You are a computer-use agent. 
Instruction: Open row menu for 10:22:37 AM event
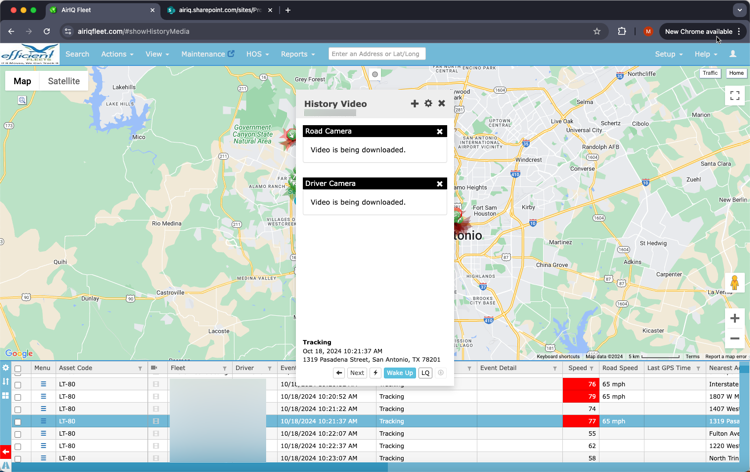[43, 446]
